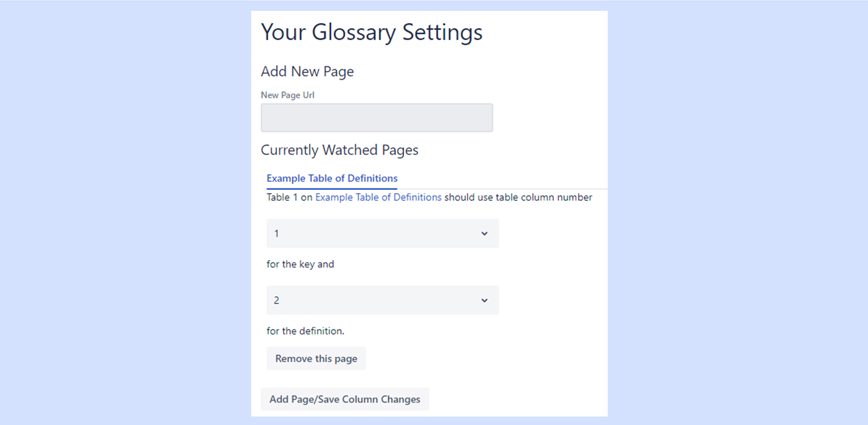Click the Add New Page heading
The image size is (868, 425).
coord(307,72)
